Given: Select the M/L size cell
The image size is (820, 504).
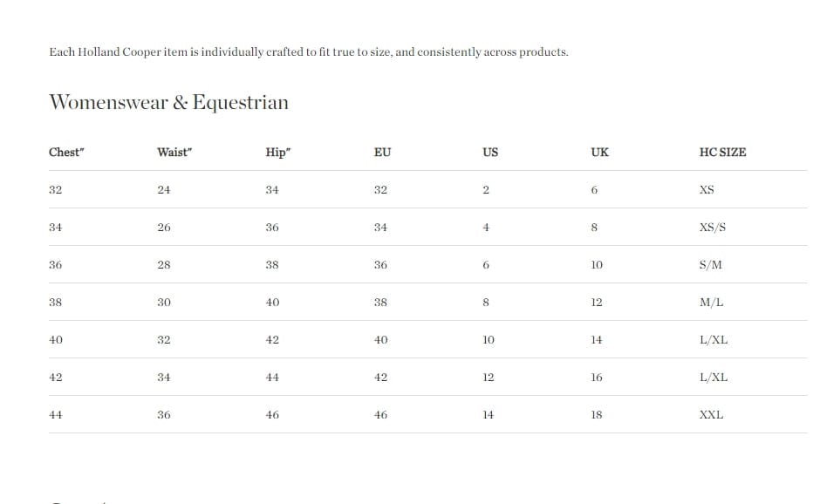Looking at the screenshot, I should coord(711,303).
